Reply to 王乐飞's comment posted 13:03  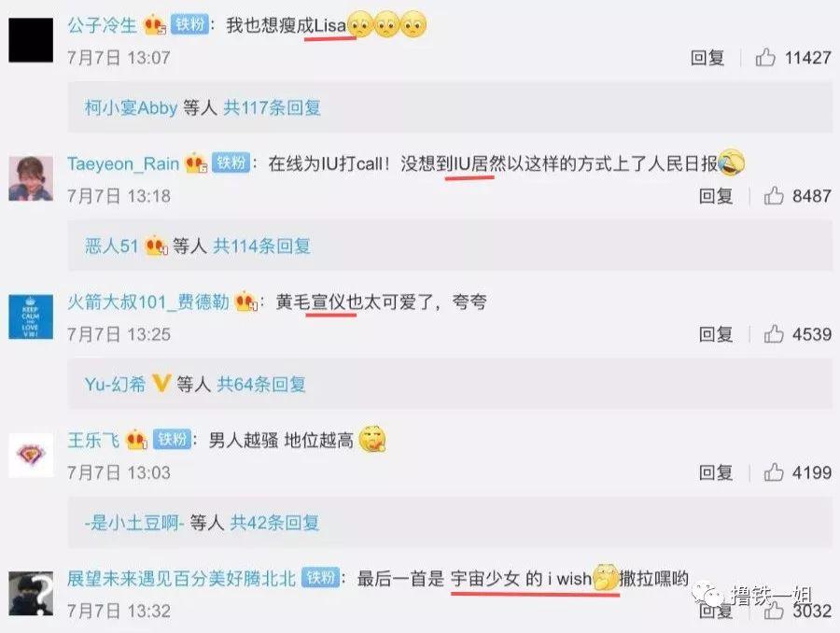(716, 472)
